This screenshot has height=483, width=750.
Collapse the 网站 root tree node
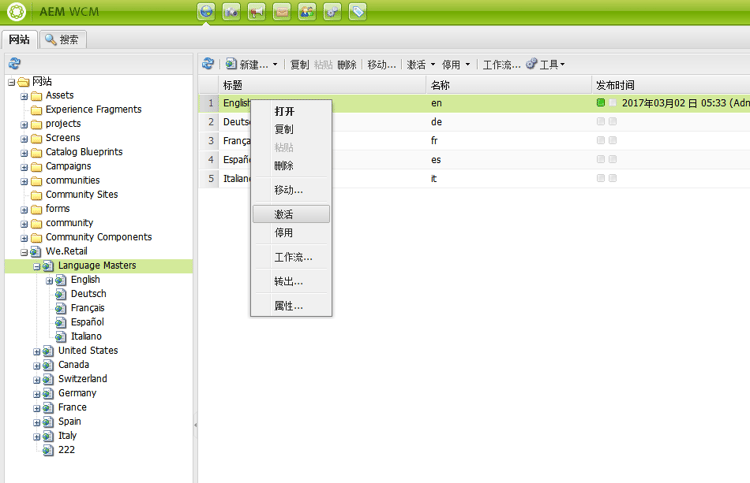(x=11, y=82)
